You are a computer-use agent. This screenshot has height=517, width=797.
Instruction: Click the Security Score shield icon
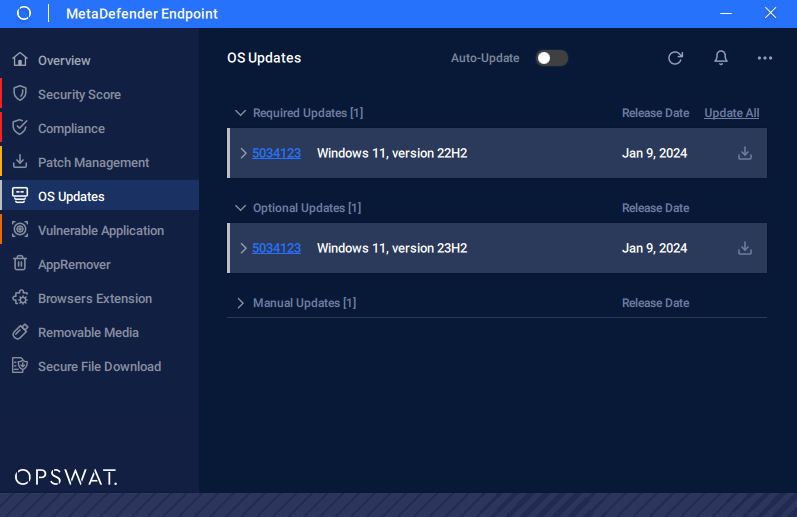(x=20, y=94)
